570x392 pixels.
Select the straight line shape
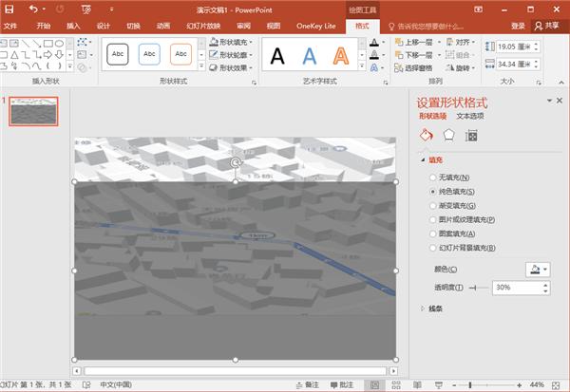(26, 44)
